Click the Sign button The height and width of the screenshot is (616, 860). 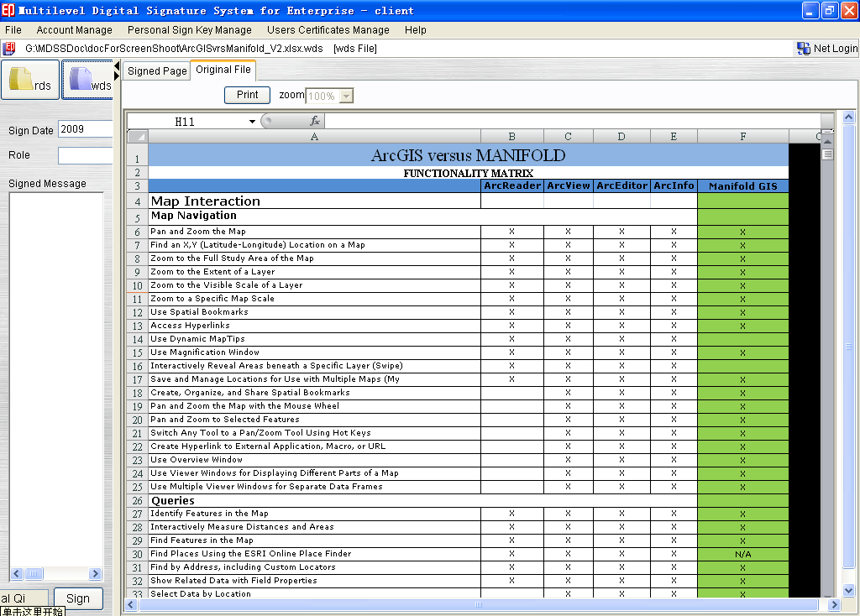(x=78, y=598)
